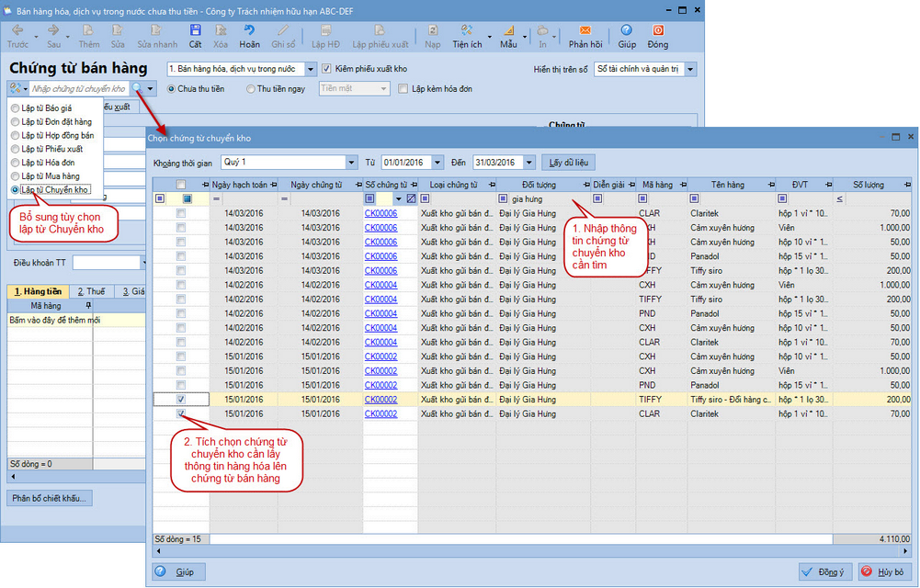Click the Lập phiếu xuất toolbar icon

coord(380,30)
